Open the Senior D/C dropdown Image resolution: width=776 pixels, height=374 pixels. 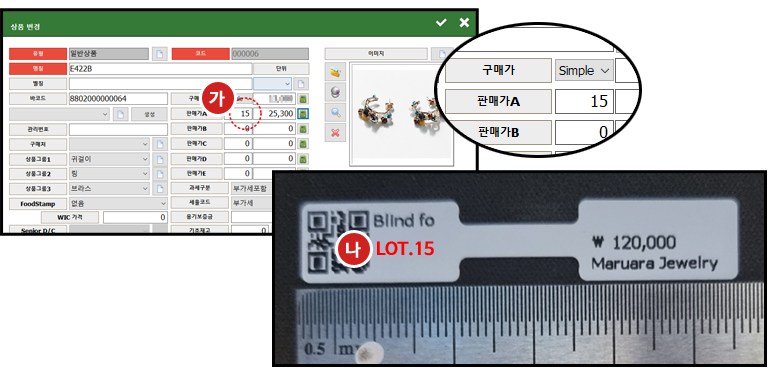point(109,230)
